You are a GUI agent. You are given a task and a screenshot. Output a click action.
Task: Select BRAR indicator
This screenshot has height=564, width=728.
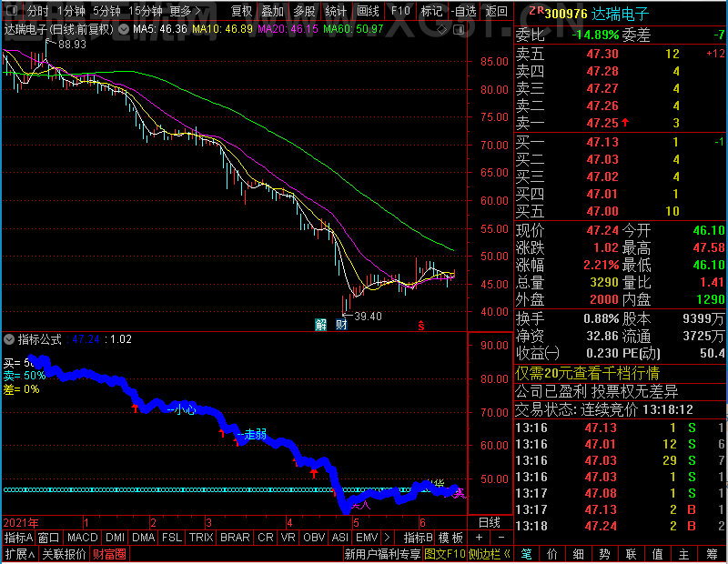tap(235, 538)
